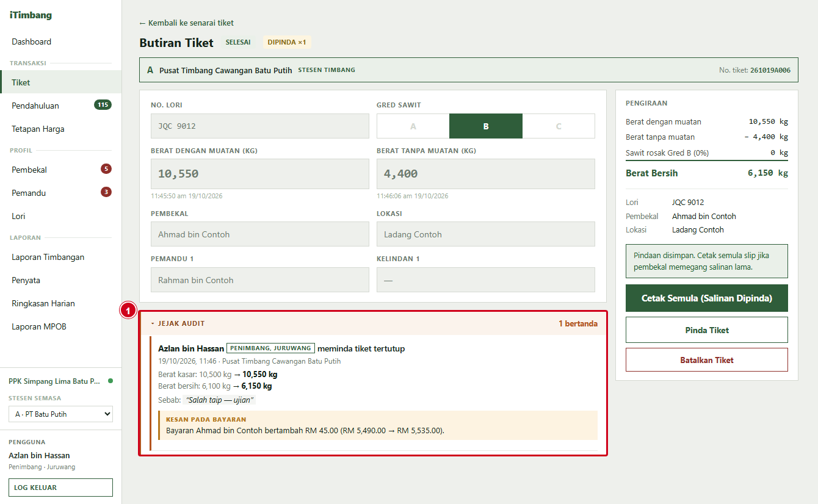Open the Laporan MPOB report
The width and height of the screenshot is (818, 504).
[x=61, y=326]
